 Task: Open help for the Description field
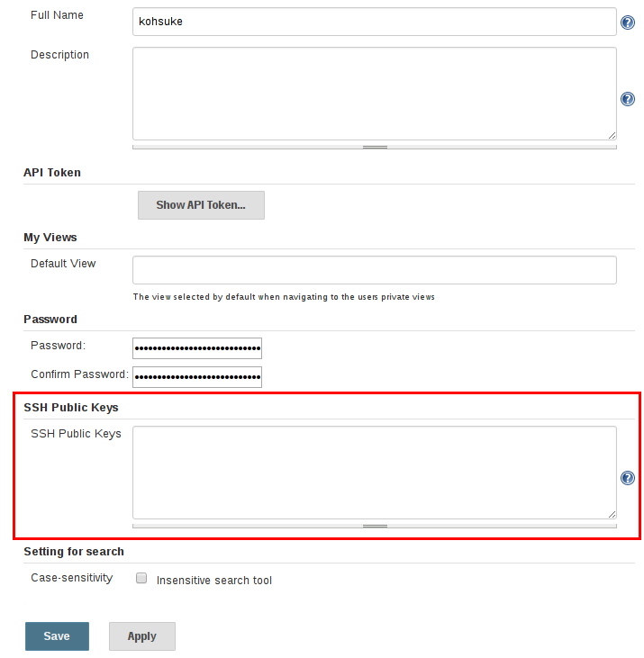[628, 99]
